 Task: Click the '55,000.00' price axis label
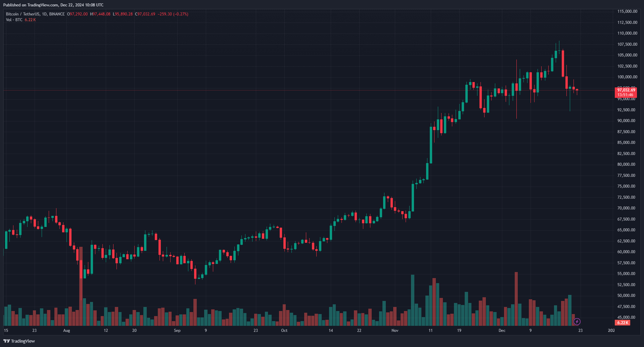coord(627,274)
